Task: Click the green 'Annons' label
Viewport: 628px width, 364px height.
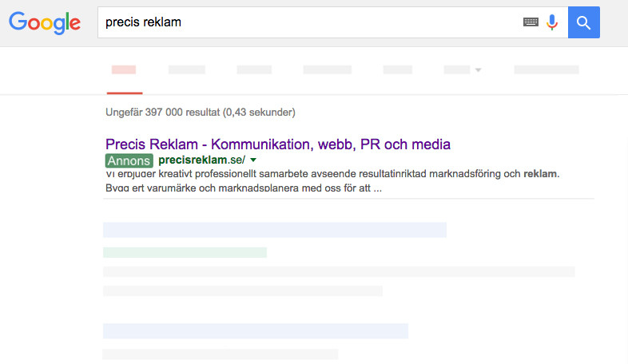Action: tap(129, 160)
